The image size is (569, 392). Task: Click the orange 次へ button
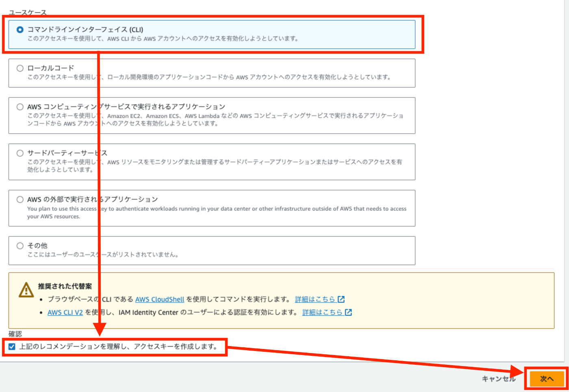(546, 379)
